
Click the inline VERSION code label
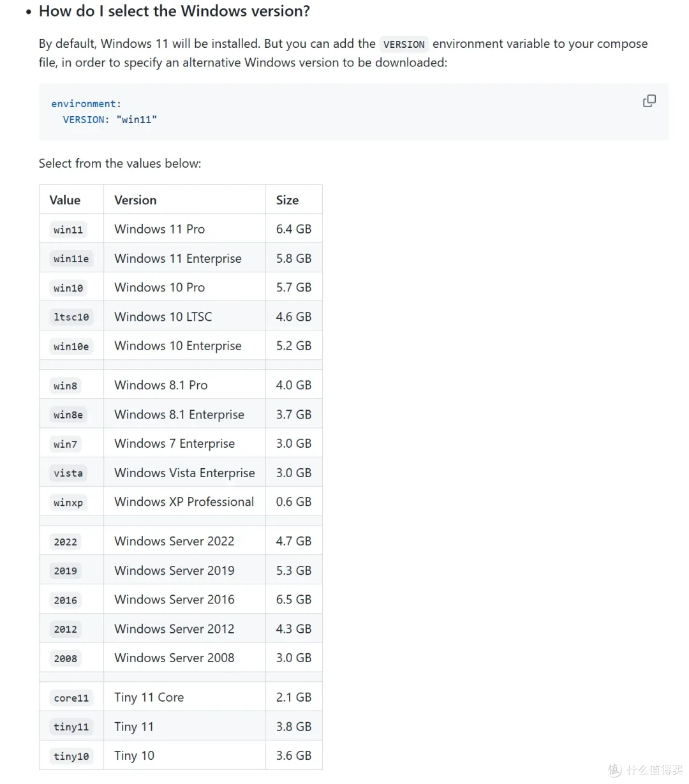pyautogui.click(x=404, y=44)
